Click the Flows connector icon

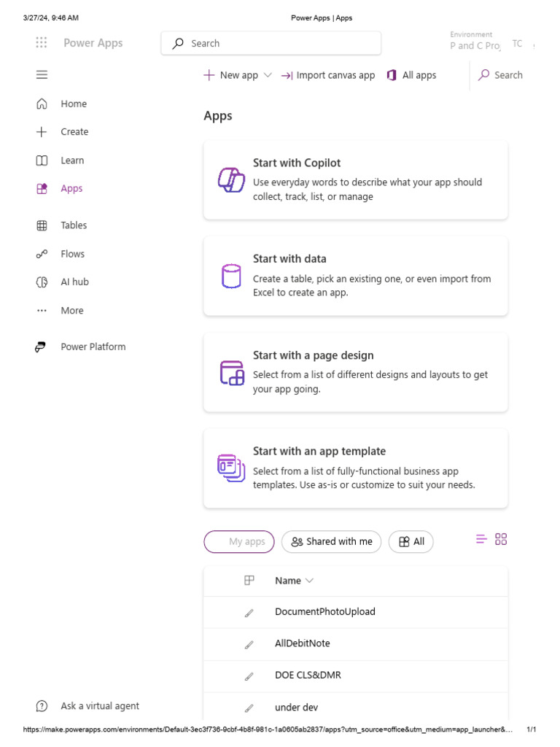click(42, 254)
